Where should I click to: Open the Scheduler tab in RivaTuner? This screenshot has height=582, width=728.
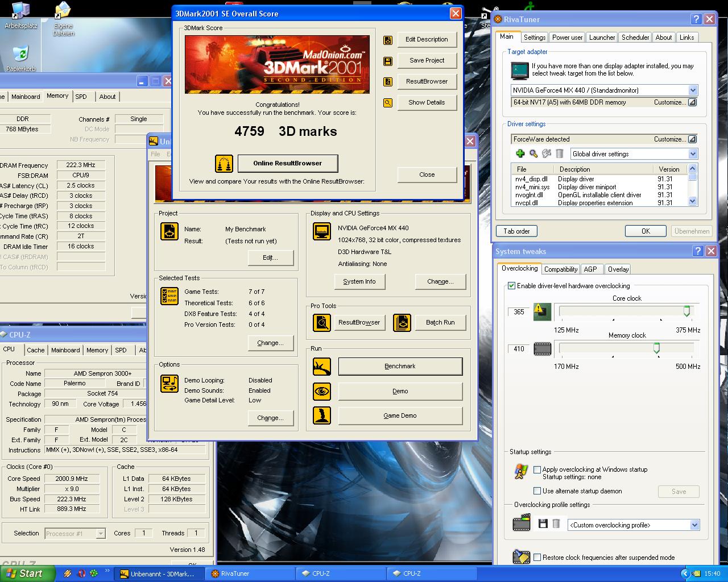coord(635,38)
